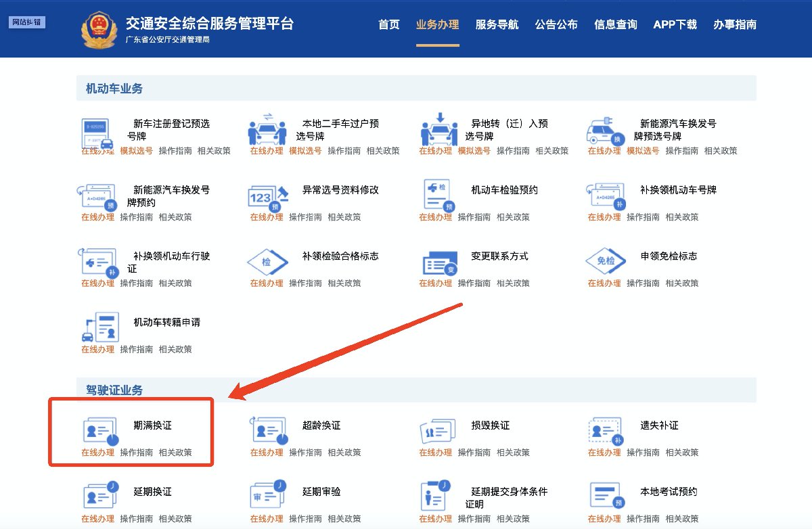Open 操作指南 for 超龄换证
This screenshot has height=529, width=812.
point(305,453)
